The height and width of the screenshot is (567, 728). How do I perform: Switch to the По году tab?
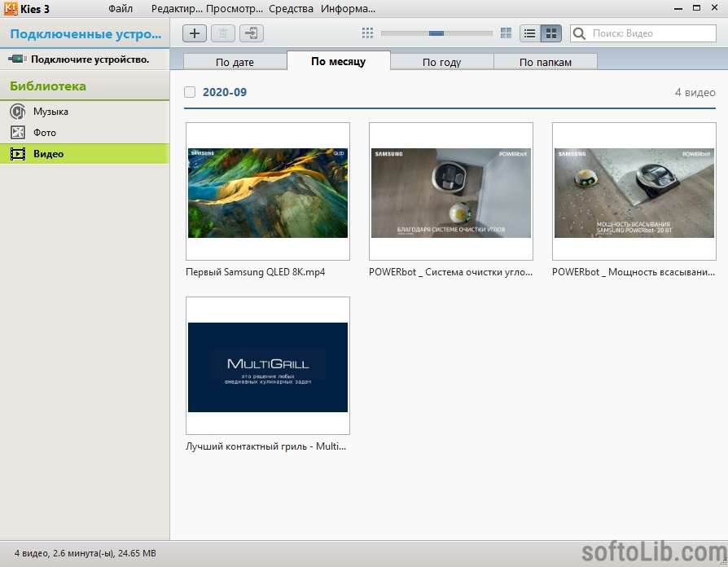[x=441, y=62]
